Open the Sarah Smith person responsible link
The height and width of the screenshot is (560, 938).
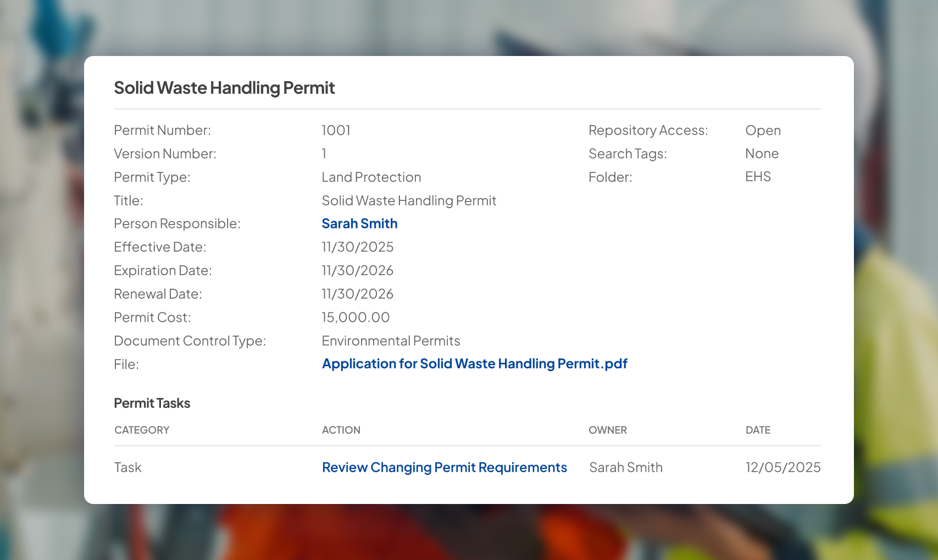pyautogui.click(x=359, y=224)
